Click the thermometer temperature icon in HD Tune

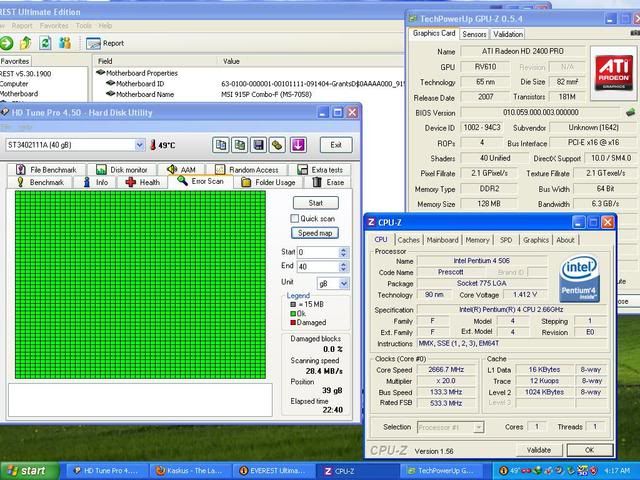coord(153,145)
